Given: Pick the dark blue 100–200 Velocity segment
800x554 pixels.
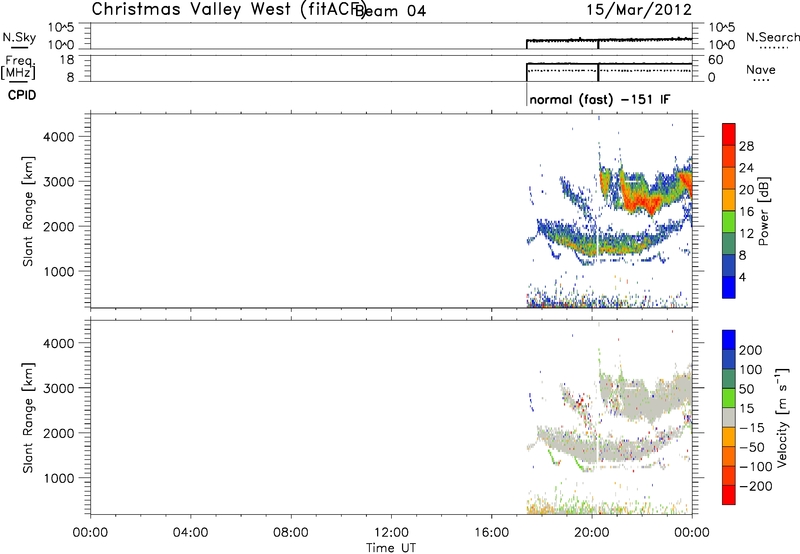Looking at the screenshot, I should (729, 359).
